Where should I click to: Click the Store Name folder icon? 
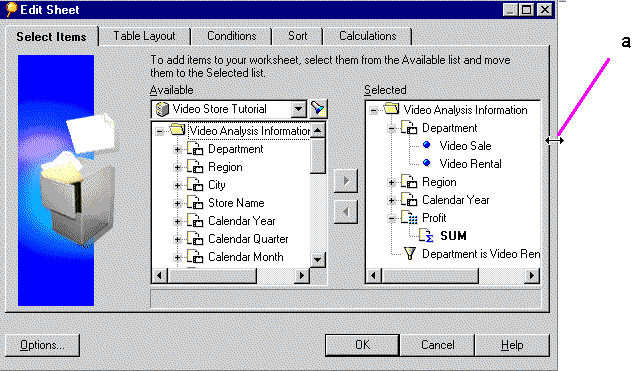click(x=195, y=203)
